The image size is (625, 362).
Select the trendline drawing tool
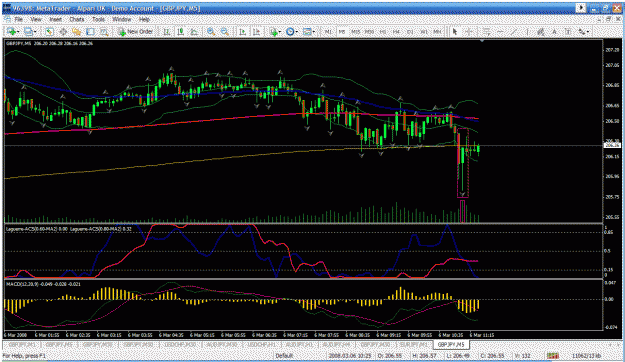[x=514, y=31]
